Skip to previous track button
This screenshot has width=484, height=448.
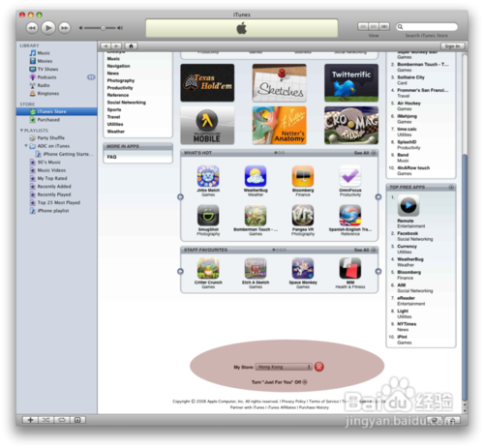tap(32, 28)
